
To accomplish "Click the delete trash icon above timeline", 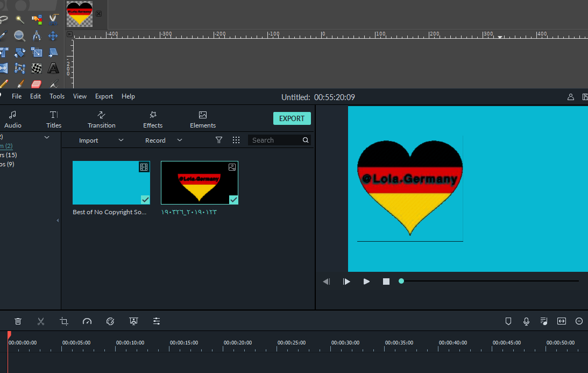I will (18, 321).
